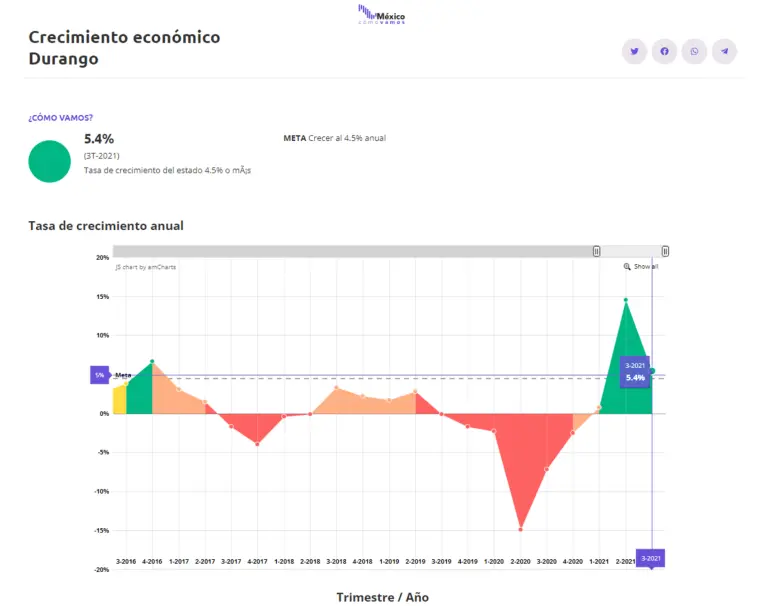The image size is (768, 606).
Task: Click the 4-2016 data point peak
Action: [x=152, y=361]
